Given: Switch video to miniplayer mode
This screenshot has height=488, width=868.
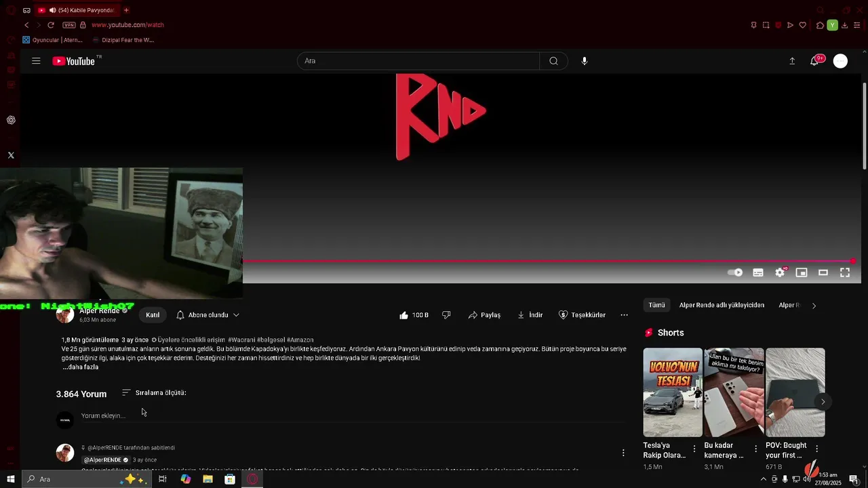Looking at the screenshot, I should pos(802,272).
